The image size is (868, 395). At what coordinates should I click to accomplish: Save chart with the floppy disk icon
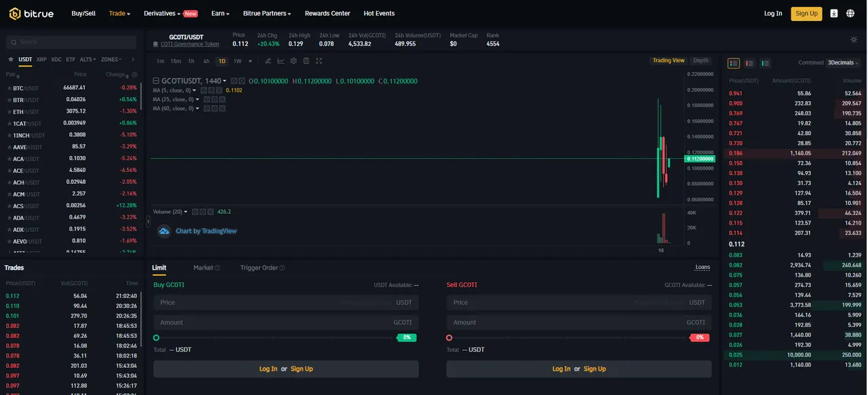(306, 61)
